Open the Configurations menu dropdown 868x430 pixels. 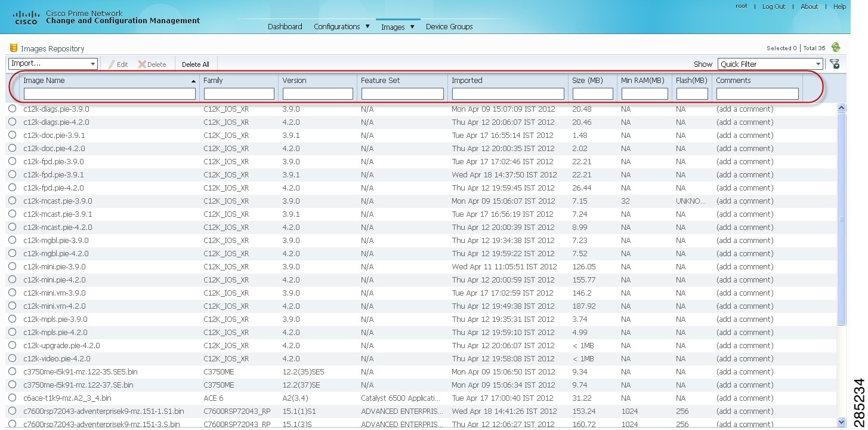pyautogui.click(x=342, y=26)
